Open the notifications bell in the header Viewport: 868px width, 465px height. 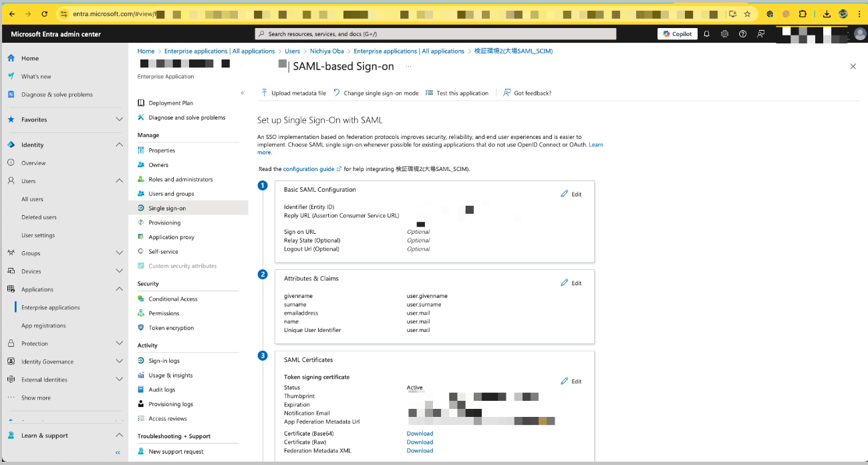pos(706,34)
